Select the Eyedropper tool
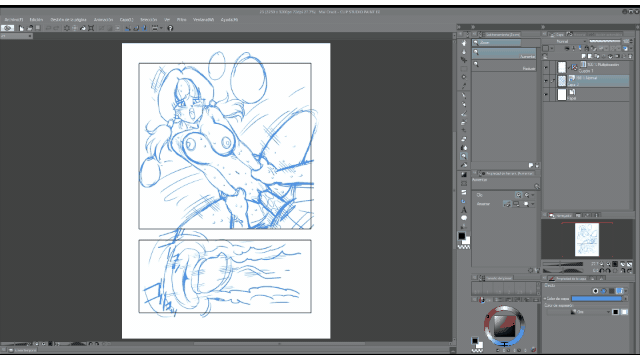Screen dimensions: 640x360 [464, 86]
